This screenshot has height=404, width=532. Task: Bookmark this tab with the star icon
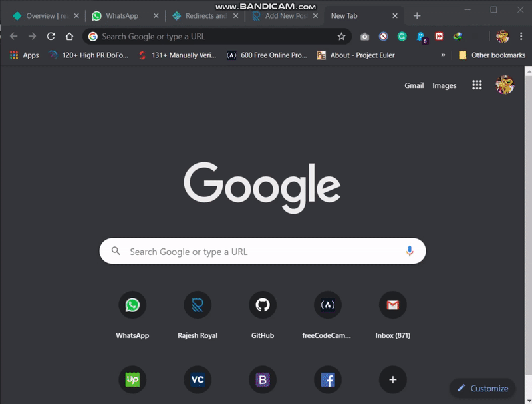click(x=341, y=37)
